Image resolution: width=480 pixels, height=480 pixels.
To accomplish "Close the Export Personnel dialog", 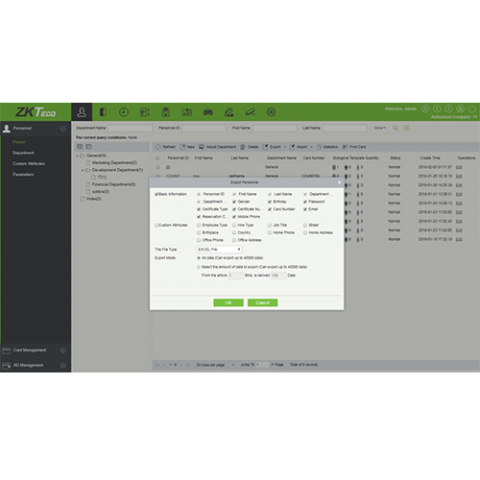I will 340,182.
